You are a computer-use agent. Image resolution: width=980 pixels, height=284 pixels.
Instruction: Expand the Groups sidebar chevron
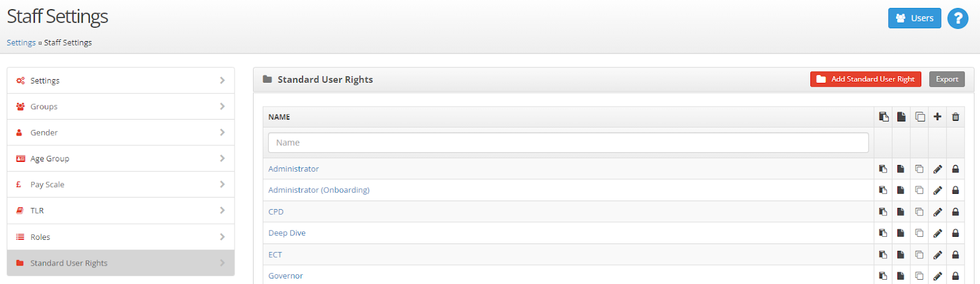pos(222,107)
